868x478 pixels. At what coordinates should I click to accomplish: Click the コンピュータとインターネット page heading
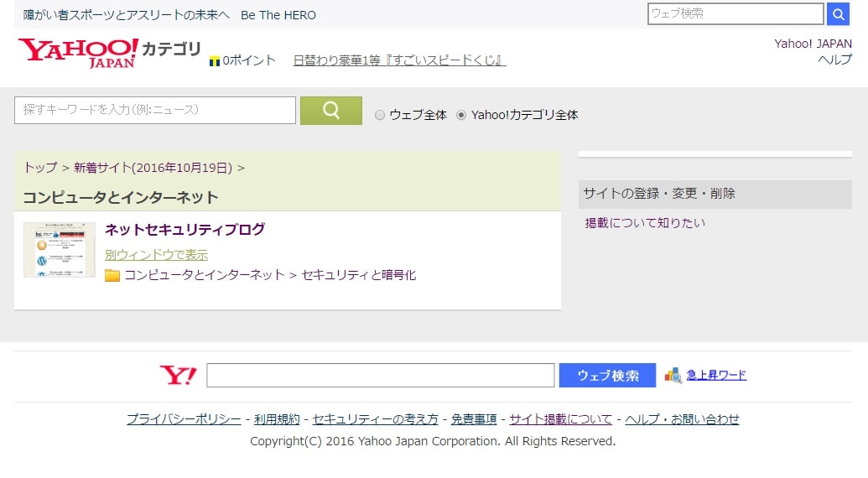tap(121, 198)
